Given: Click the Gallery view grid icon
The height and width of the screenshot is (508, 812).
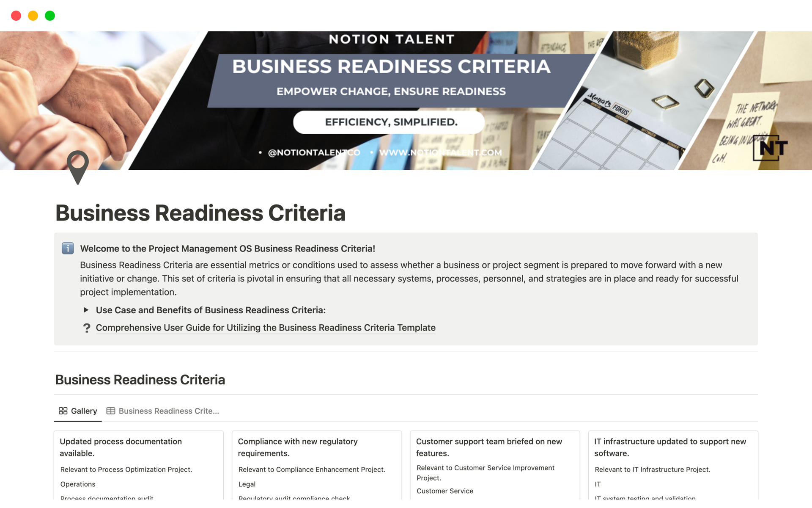Looking at the screenshot, I should pos(63,411).
